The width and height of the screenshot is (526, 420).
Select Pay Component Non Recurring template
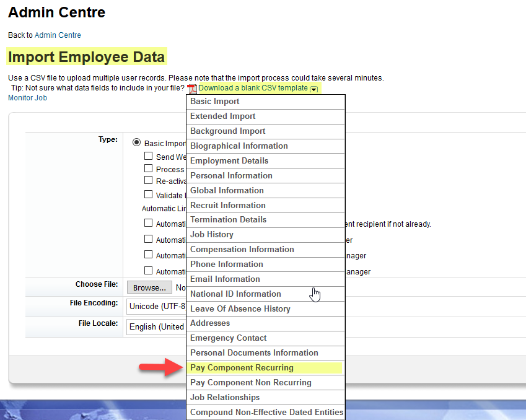click(x=266, y=383)
